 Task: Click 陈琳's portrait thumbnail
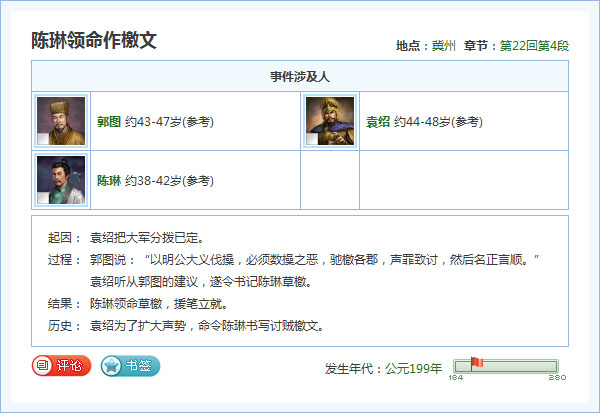[x=61, y=180]
